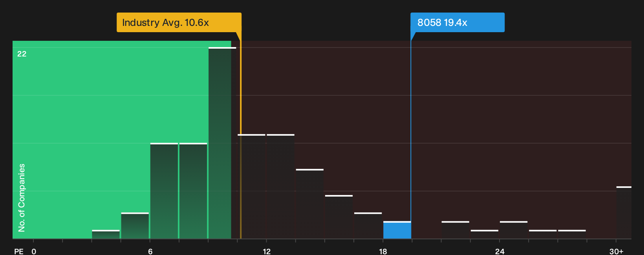Click the y-axis value 22
Viewport: 644px width, 255px height.
(x=22, y=54)
